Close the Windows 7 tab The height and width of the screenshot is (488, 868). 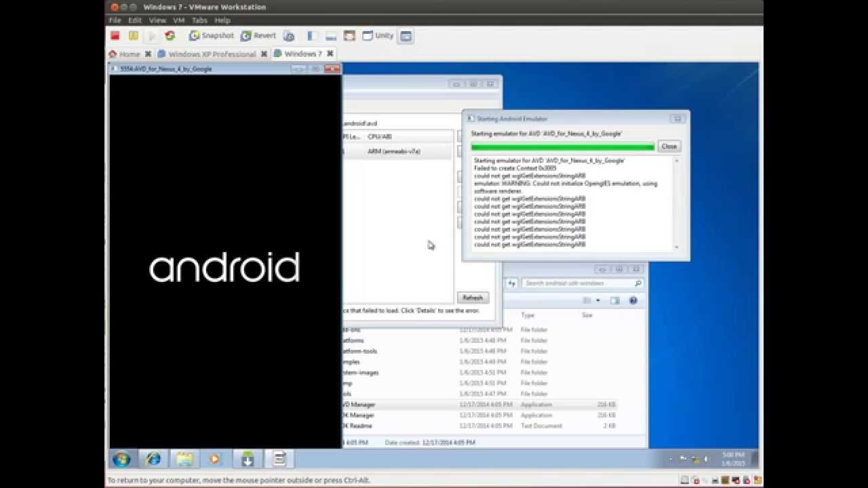point(330,54)
